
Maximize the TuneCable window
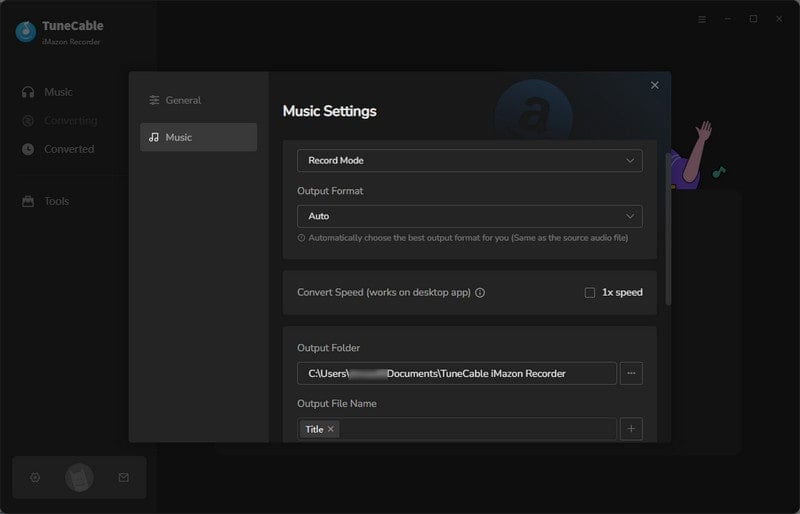click(x=753, y=19)
